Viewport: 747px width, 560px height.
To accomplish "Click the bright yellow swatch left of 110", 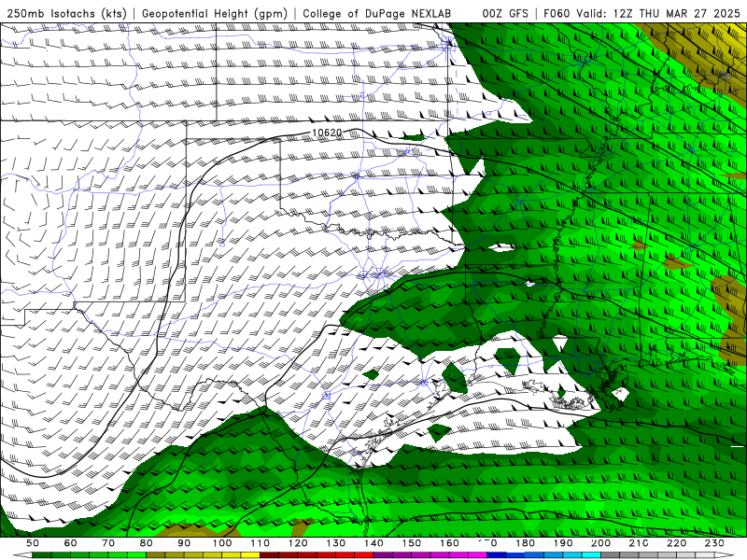I will click(x=250, y=555).
